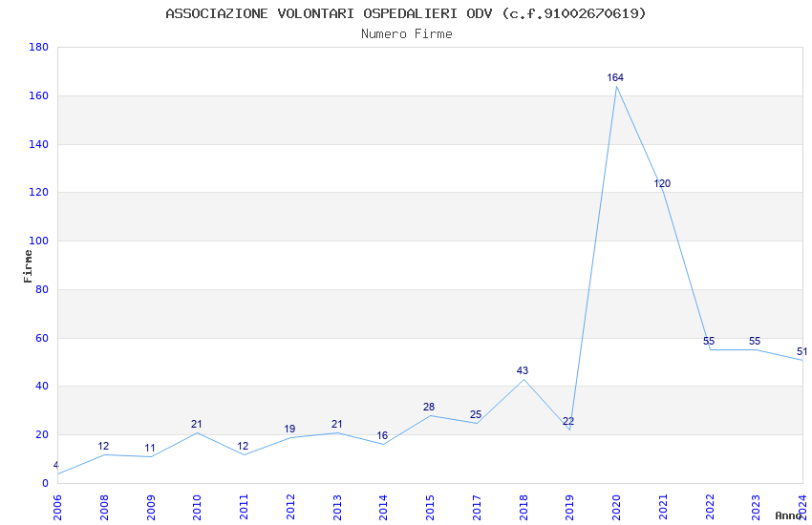Click the y-axis value 140
This screenshot has width=812, height=525.
tap(38, 144)
